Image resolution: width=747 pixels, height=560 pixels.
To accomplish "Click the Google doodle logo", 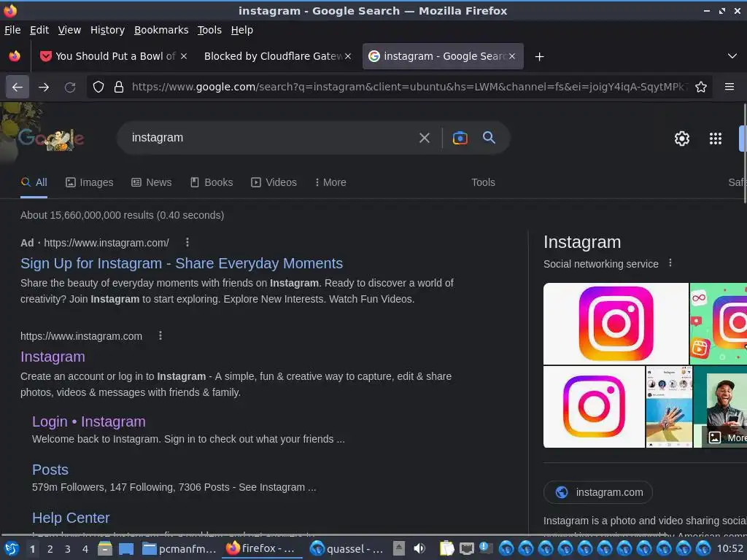I will click(x=50, y=138).
